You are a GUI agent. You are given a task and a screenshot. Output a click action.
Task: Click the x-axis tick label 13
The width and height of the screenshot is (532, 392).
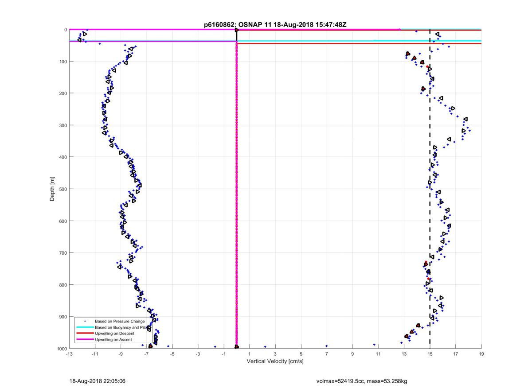404,354
